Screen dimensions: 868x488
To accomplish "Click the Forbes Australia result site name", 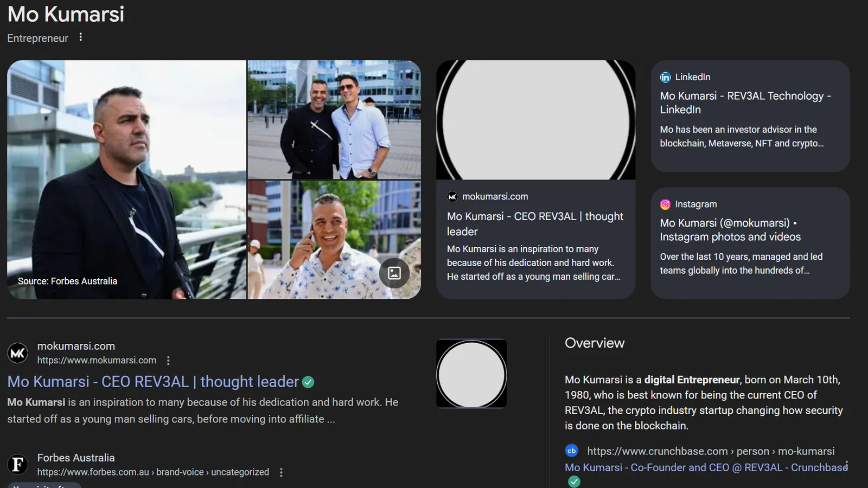I will 76,458.
